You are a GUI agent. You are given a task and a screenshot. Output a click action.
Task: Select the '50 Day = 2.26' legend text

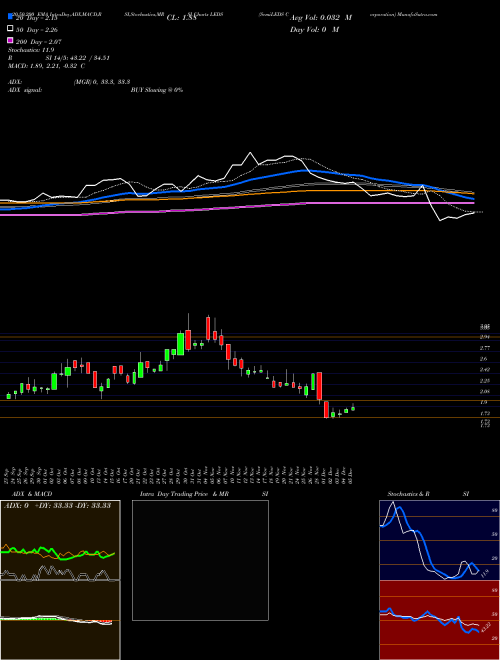click(x=37, y=30)
